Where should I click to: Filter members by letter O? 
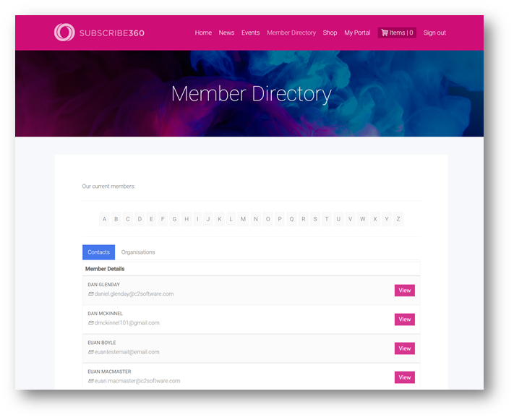point(267,219)
